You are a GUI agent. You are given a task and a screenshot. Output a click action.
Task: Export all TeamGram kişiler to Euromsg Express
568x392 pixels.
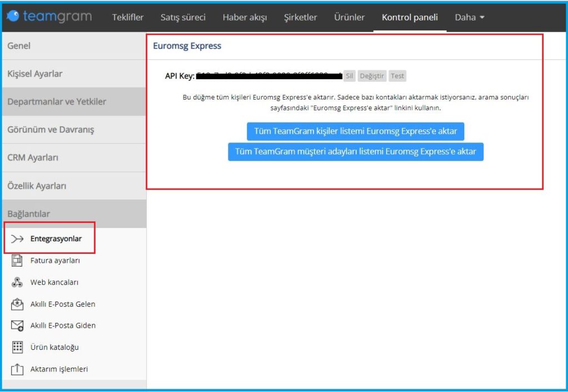pyautogui.click(x=356, y=131)
